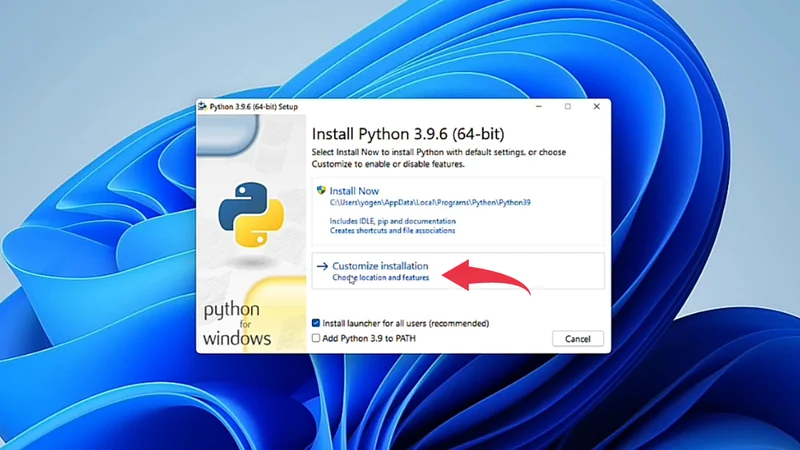The width and height of the screenshot is (800, 450).
Task: Maximize the Python setup window
Action: coord(568,107)
